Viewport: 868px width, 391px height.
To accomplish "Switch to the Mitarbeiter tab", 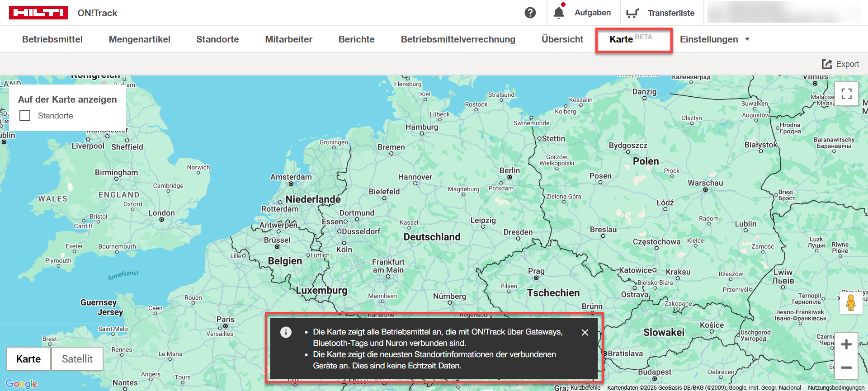I will point(289,39).
